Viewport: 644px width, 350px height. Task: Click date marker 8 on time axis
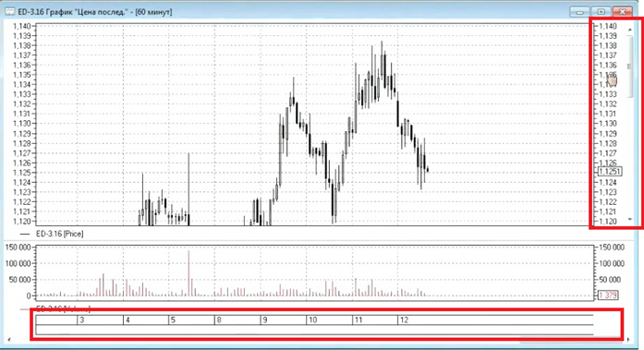(x=219, y=320)
